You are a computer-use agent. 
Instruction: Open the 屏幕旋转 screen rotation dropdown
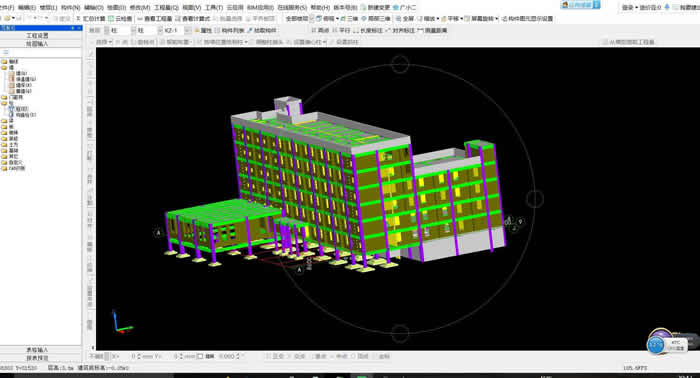pyautogui.click(x=482, y=19)
